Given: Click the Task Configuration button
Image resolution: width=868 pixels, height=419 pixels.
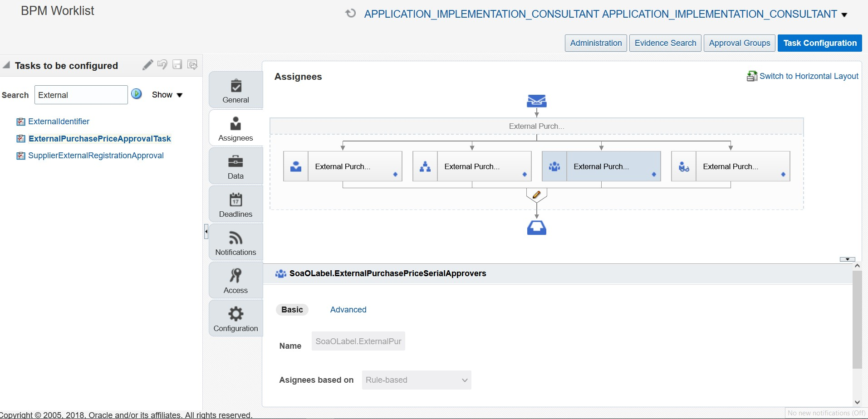Looking at the screenshot, I should click(x=820, y=43).
